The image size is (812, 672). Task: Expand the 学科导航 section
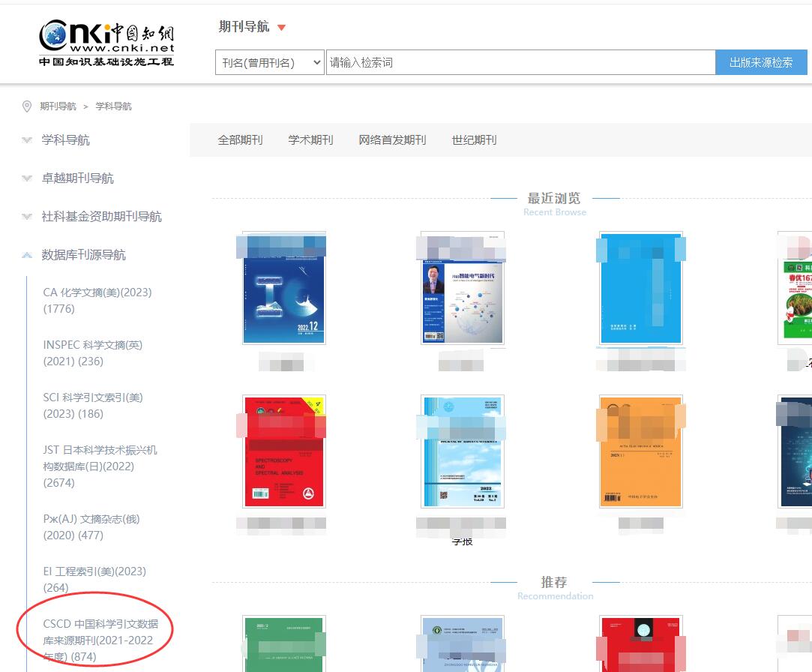65,140
